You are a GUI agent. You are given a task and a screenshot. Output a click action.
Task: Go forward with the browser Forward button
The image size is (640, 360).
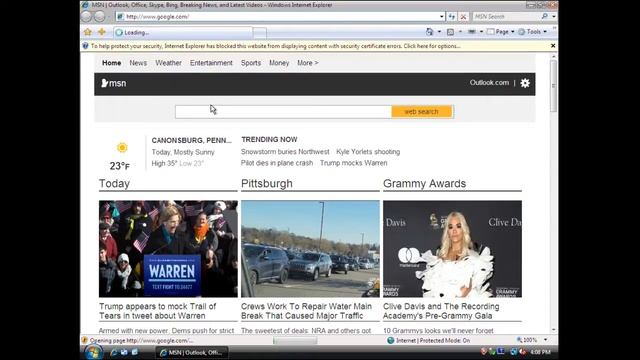pyautogui.click(x=100, y=16)
